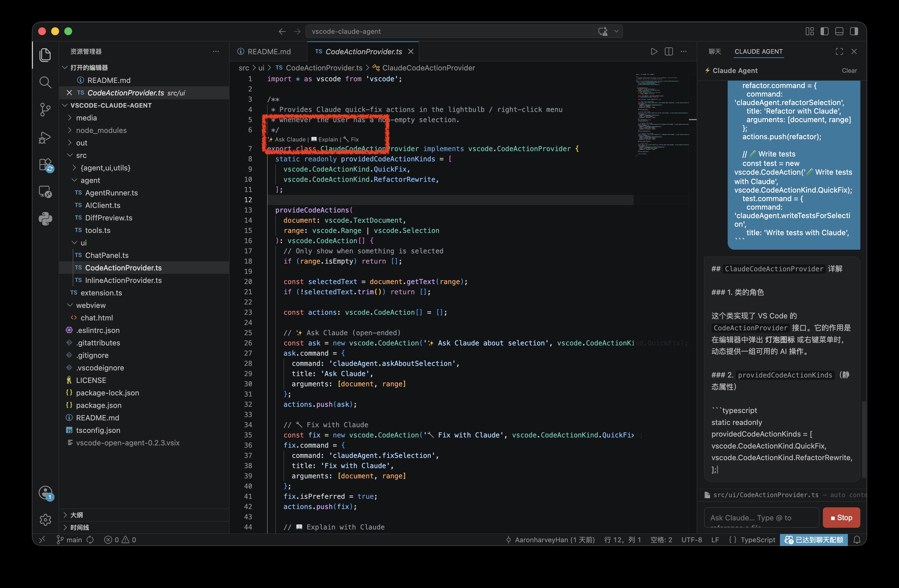This screenshot has width=899, height=588.
Task: Open the Remote Explorer view
Action: click(45, 192)
